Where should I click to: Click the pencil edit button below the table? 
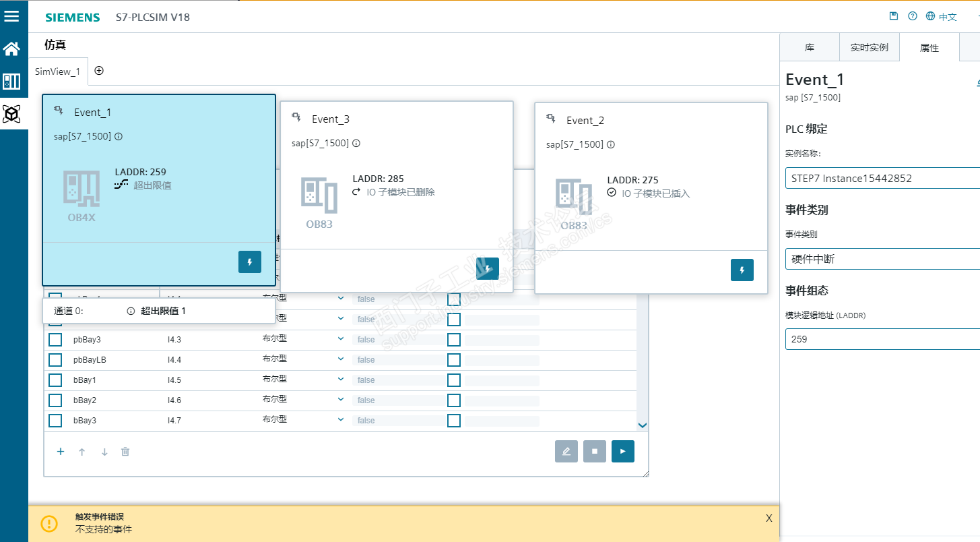tap(566, 451)
